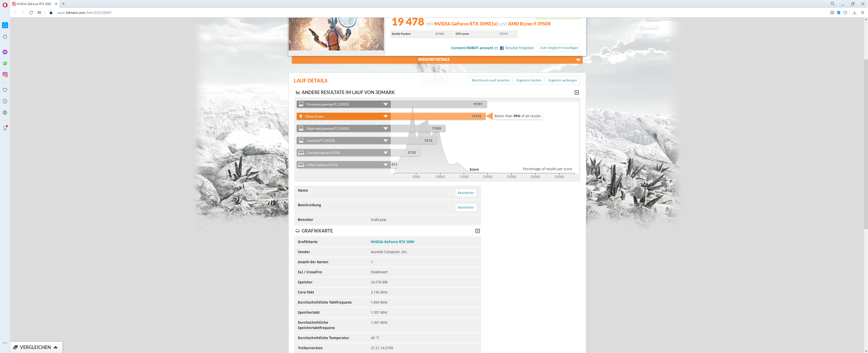Click the browser reload page icon
The image size is (868, 353).
(31, 13)
